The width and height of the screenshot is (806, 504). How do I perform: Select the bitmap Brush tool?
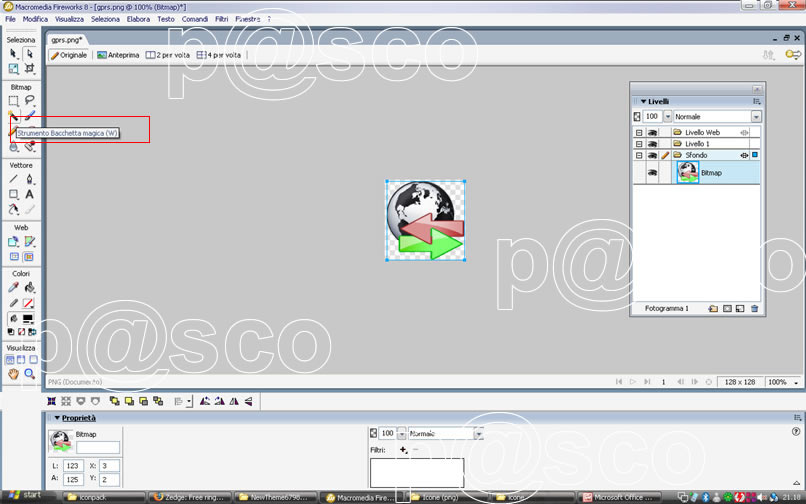pyautogui.click(x=29, y=116)
